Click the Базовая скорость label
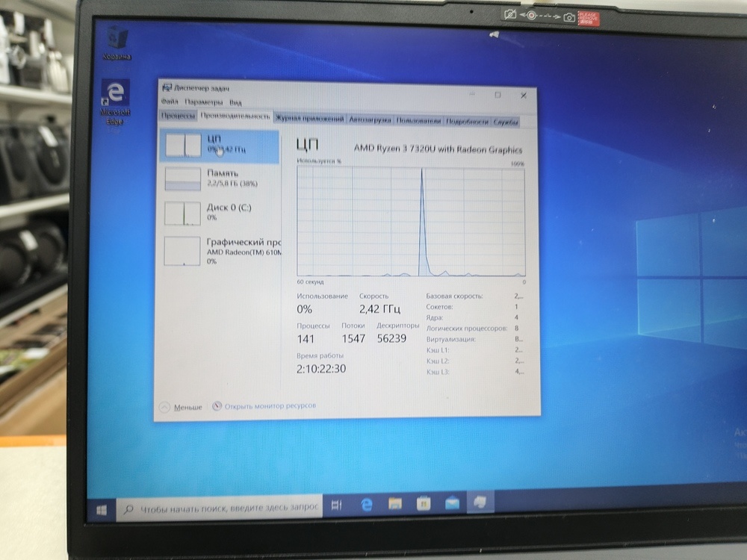747x560 pixels. pyautogui.click(x=454, y=296)
